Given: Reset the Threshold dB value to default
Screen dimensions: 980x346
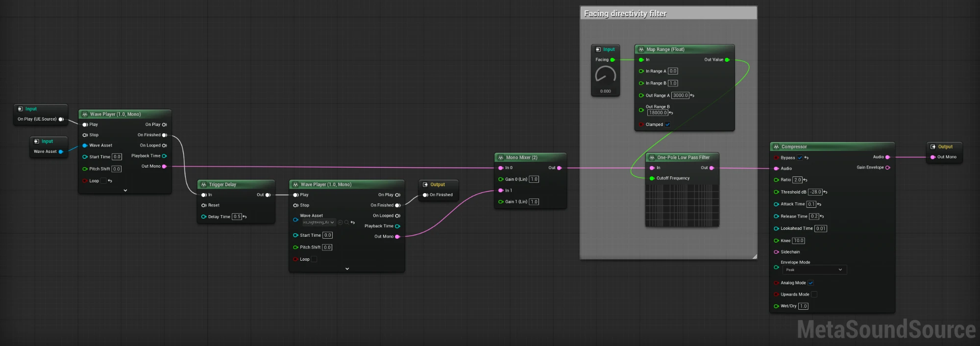Looking at the screenshot, I should pyautogui.click(x=825, y=192).
